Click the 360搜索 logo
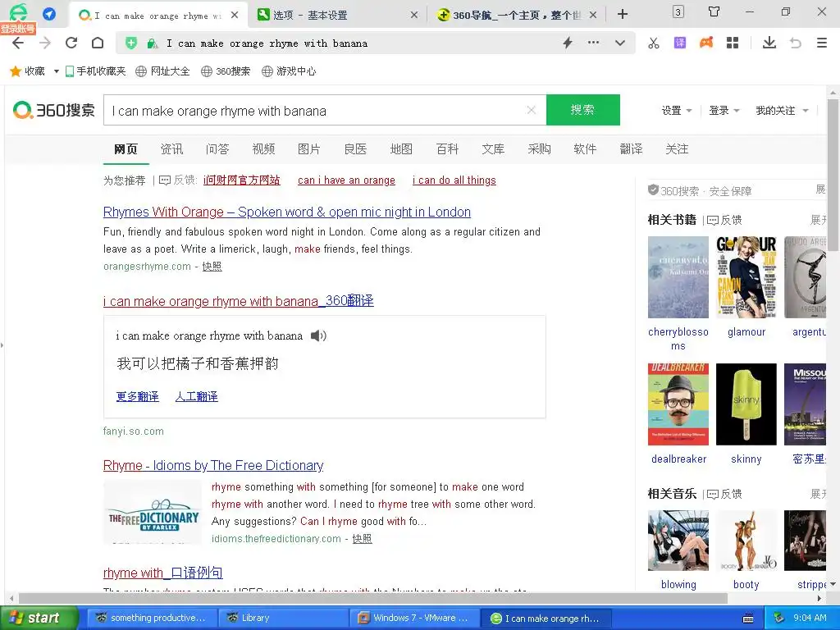Screen dimensions: 840x630 pyautogui.click(x=54, y=111)
